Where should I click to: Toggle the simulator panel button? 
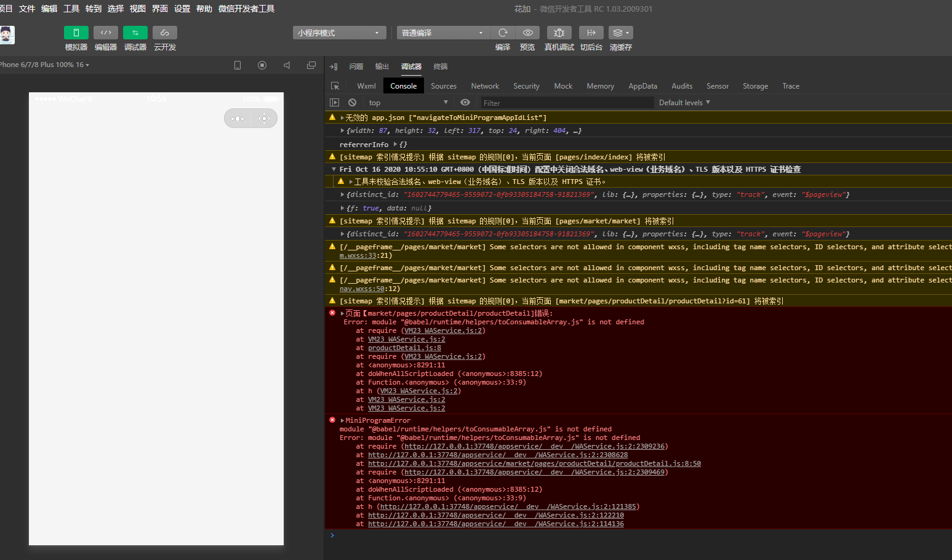tap(76, 33)
